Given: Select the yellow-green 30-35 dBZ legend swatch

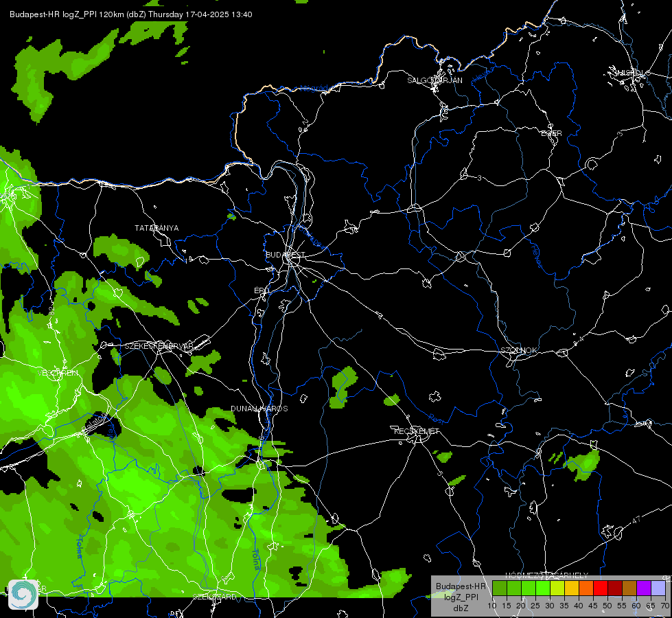Looking at the screenshot, I should [x=557, y=588].
